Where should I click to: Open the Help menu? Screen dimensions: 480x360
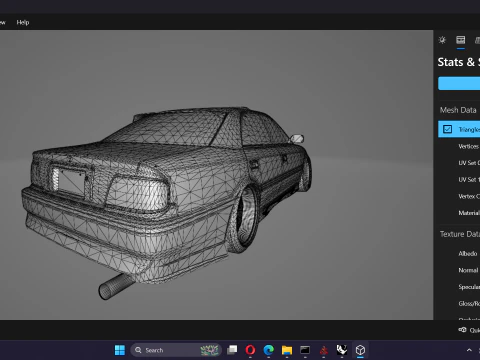pos(23,22)
